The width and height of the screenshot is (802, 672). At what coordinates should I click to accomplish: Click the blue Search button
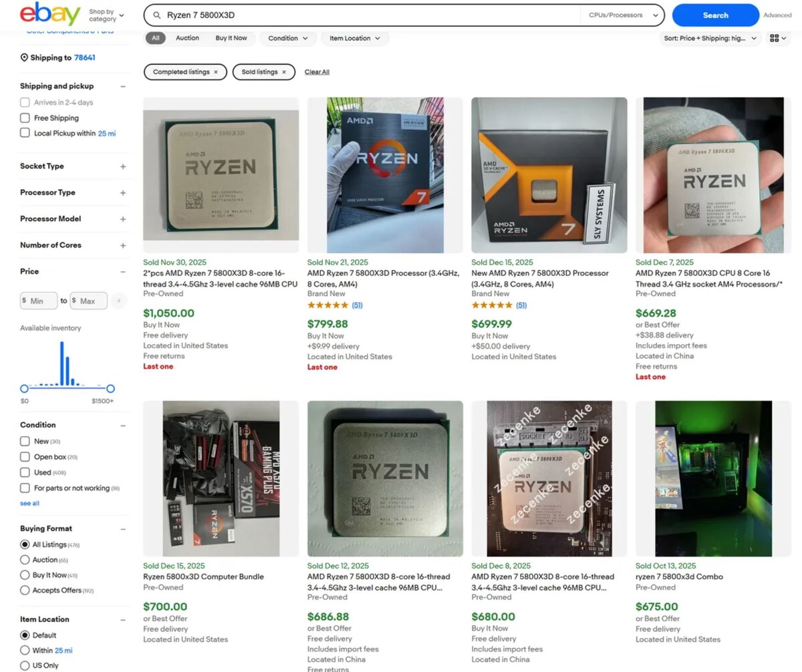click(715, 15)
